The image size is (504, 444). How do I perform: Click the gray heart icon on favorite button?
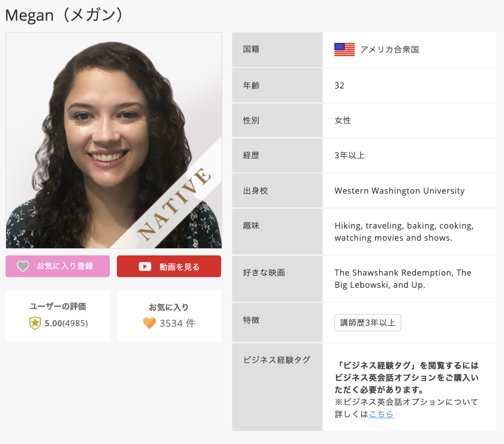(x=23, y=266)
